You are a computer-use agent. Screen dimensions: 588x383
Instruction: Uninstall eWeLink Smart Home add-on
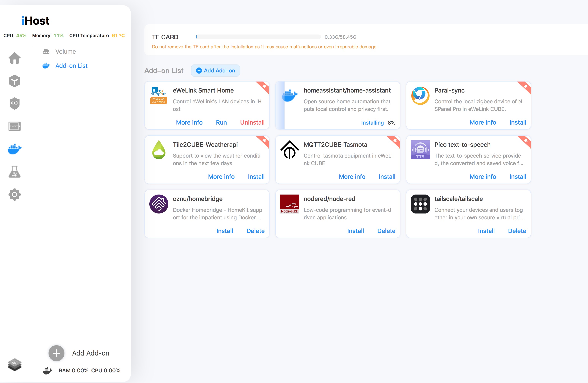point(252,122)
